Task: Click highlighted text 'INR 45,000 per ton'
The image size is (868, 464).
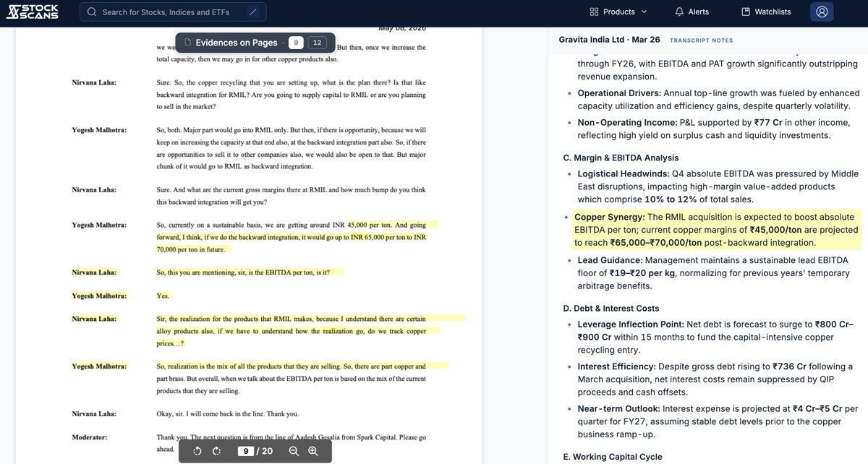Action: (x=370, y=225)
